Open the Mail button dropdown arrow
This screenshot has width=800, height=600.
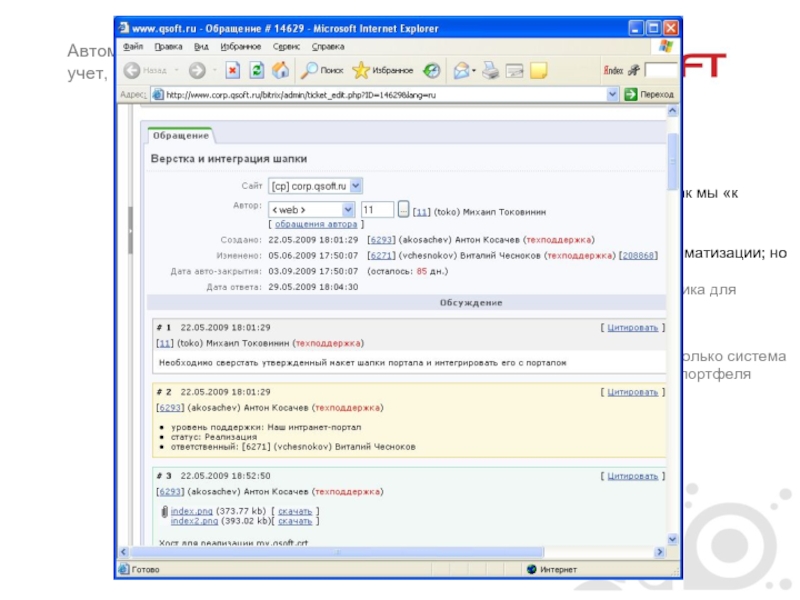pyautogui.click(x=474, y=70)
